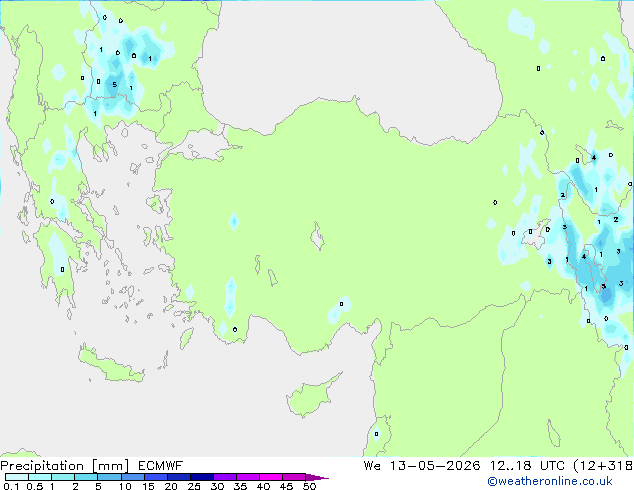The height and width of the screenshot is (490, 634).
Task: Choose the 20–25 mm dark blue swatch
Action: [178, 477]
